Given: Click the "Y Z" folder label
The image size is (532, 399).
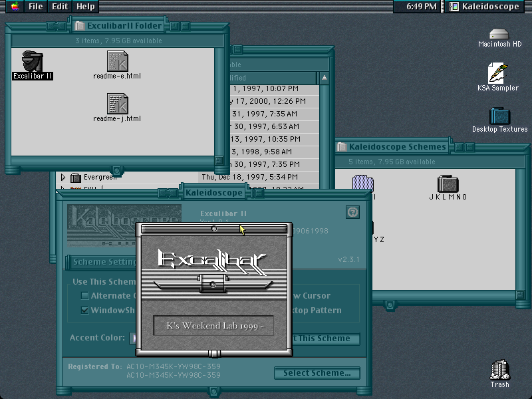Looking at the screenshot, I should click(x=379, y=239).
